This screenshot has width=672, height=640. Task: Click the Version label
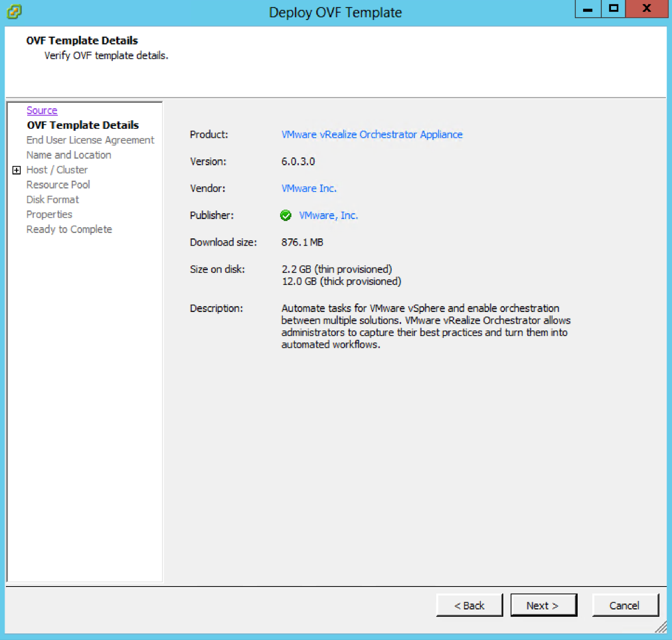pyautogui.click(x=209, y=161)
